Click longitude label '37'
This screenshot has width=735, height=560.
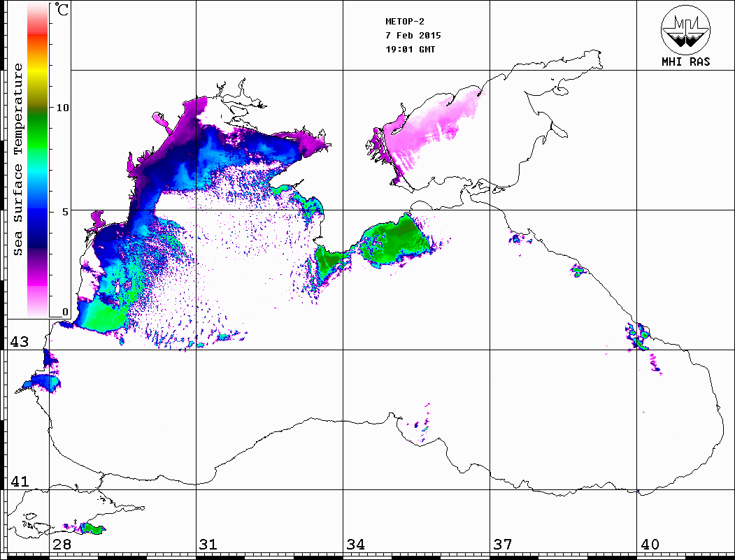503,545
